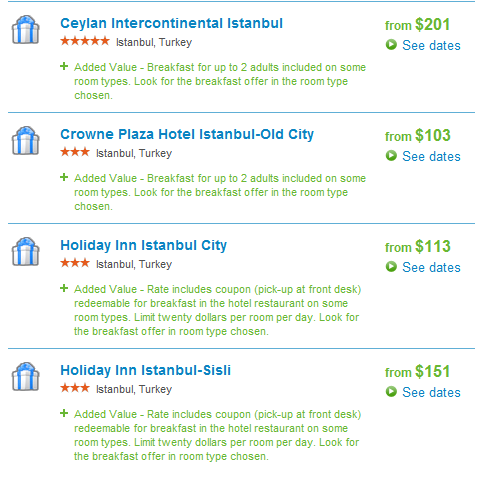485x482 pixels.
Task: See dates for Ceylan Intercontinental Istanbul
Action: [x=431, y=45]
